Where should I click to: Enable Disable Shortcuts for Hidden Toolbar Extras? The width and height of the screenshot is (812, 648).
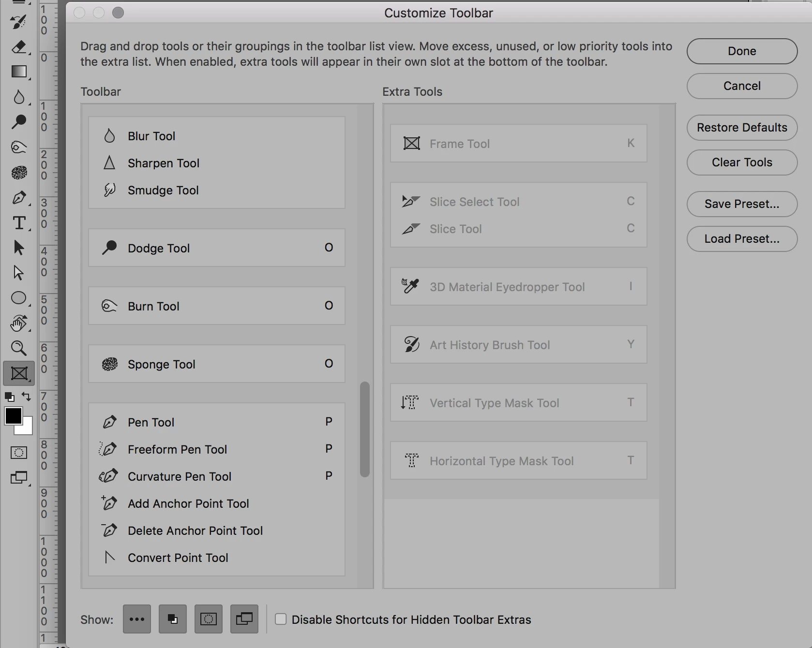click(x=281, y=619)
